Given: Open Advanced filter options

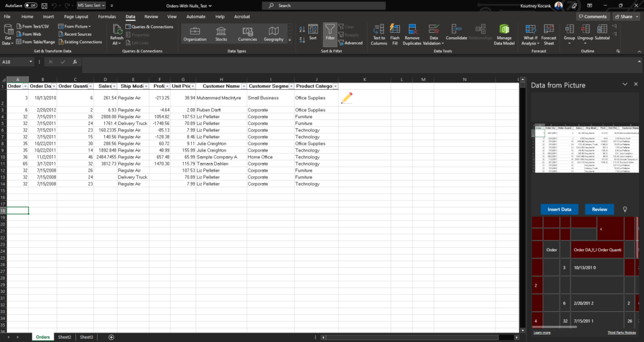Looking at the screenshot, I should coord(350,43).
